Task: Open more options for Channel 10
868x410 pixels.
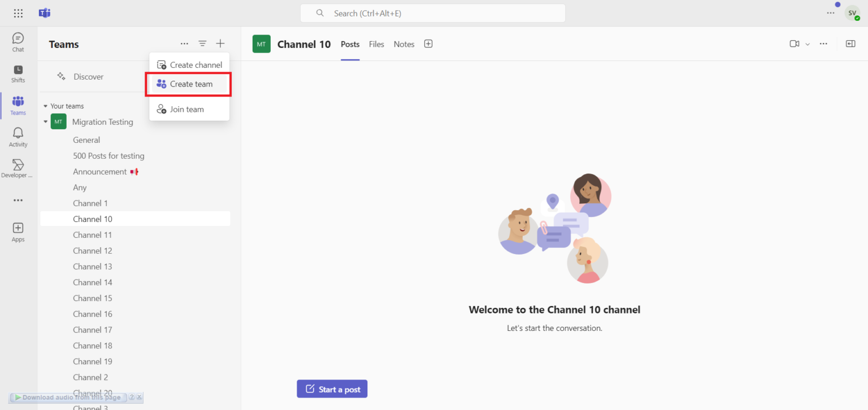Action: (823, 43)
